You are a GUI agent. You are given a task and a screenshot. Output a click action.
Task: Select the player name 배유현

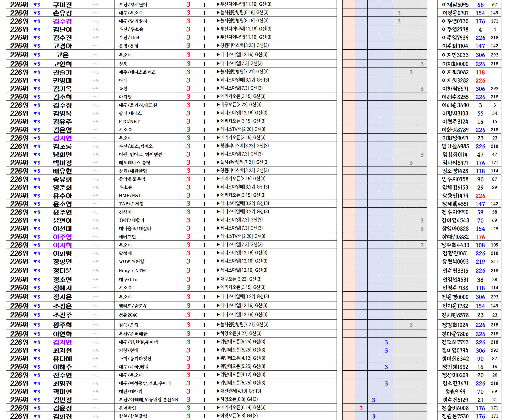click(x=62, y=171)
